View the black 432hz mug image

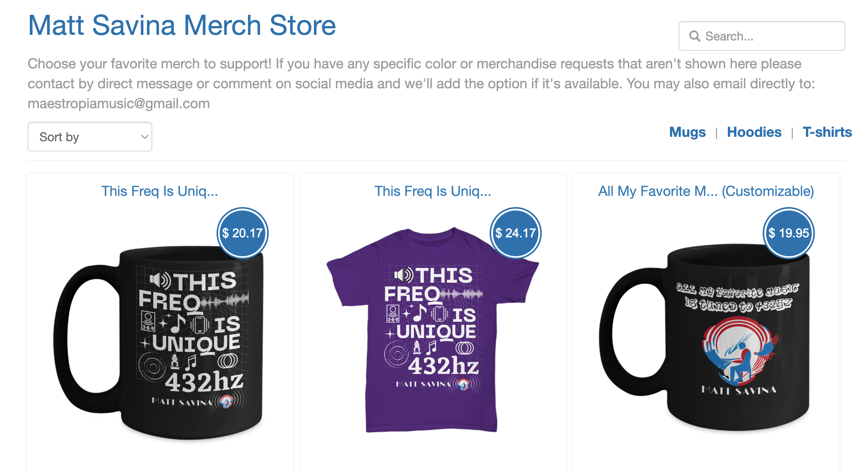[x=158, y=342]
